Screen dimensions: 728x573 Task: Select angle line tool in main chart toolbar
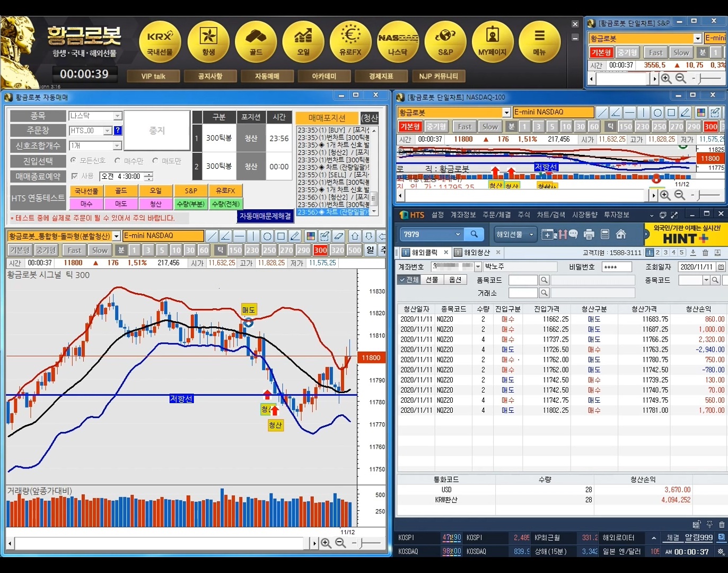click(225, 236)
